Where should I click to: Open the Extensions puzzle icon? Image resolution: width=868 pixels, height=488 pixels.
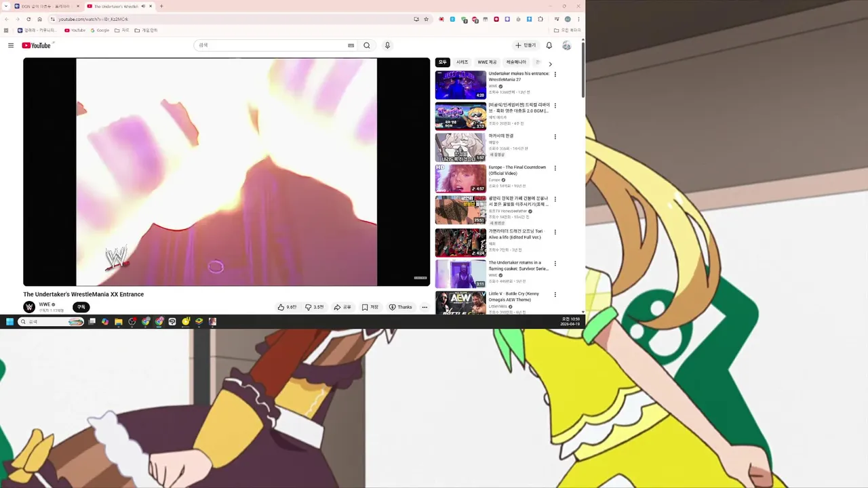(540, 19)
